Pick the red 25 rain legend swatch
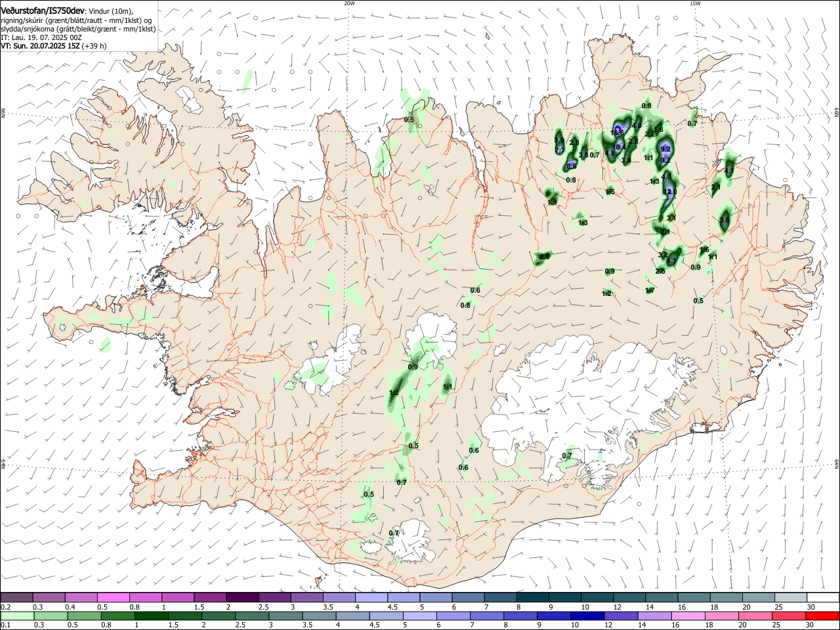 [x=789, y=616]
